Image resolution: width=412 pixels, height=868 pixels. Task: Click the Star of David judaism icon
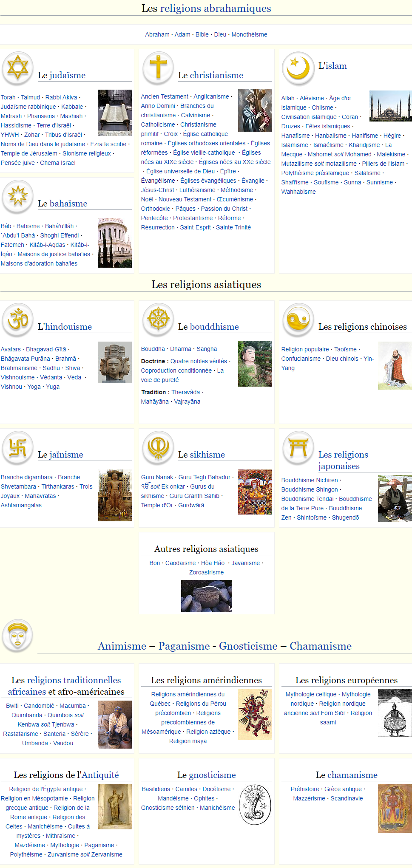pos(17,68)
